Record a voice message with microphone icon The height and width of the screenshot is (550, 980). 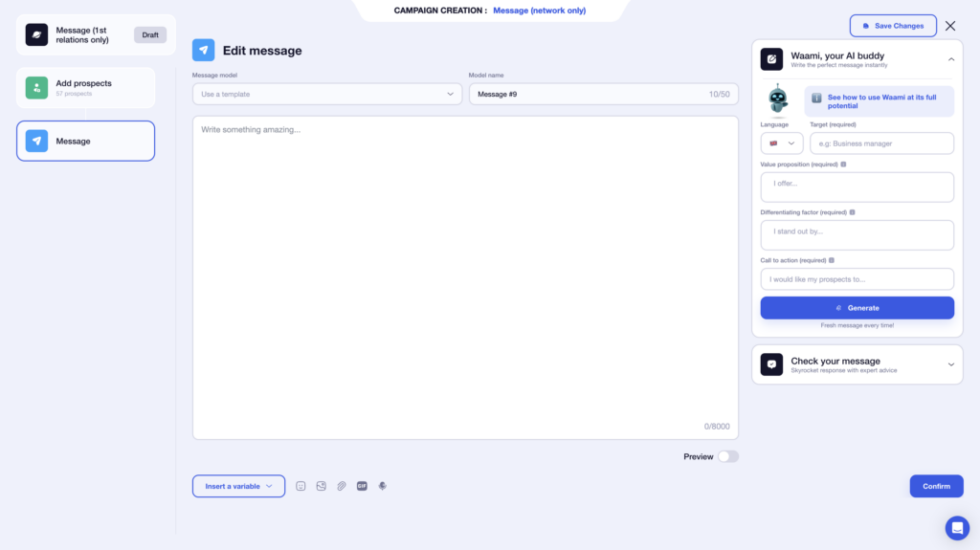tap(383, 486)
